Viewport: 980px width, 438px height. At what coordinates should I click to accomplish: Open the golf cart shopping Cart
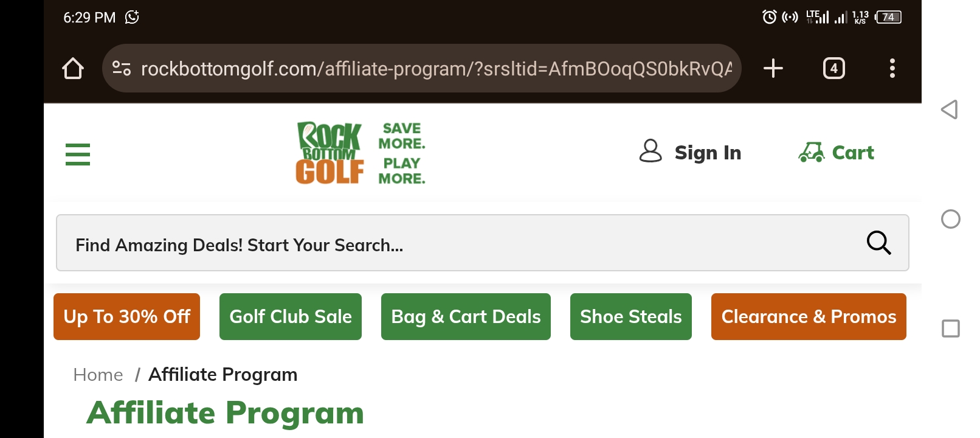836,152
